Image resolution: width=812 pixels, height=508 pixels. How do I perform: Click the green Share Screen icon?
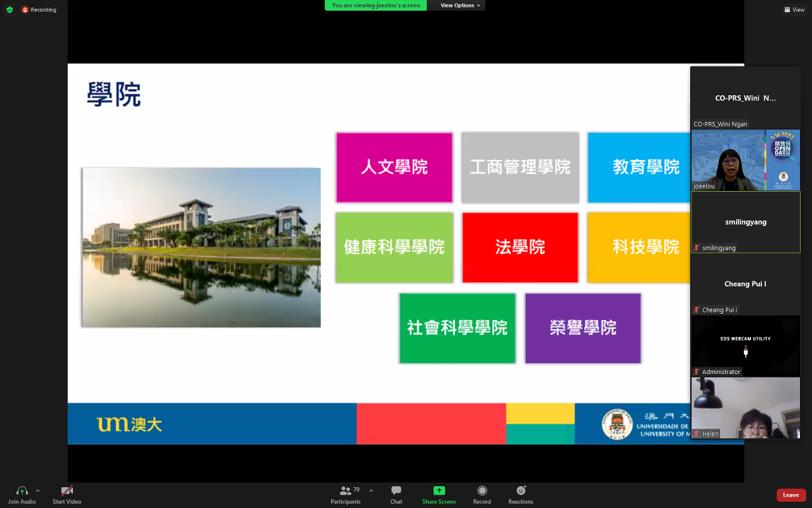point(439,491)
